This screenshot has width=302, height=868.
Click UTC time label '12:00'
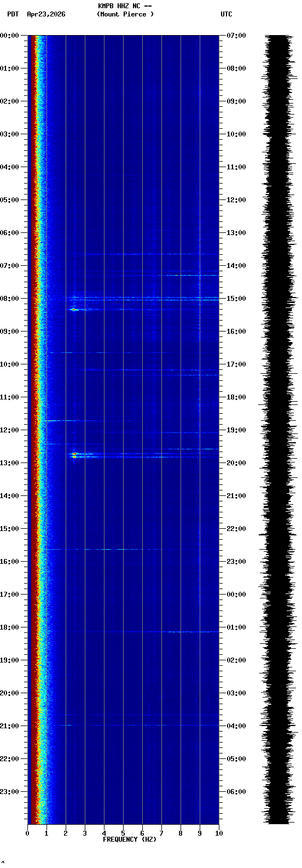click(236, 200)
